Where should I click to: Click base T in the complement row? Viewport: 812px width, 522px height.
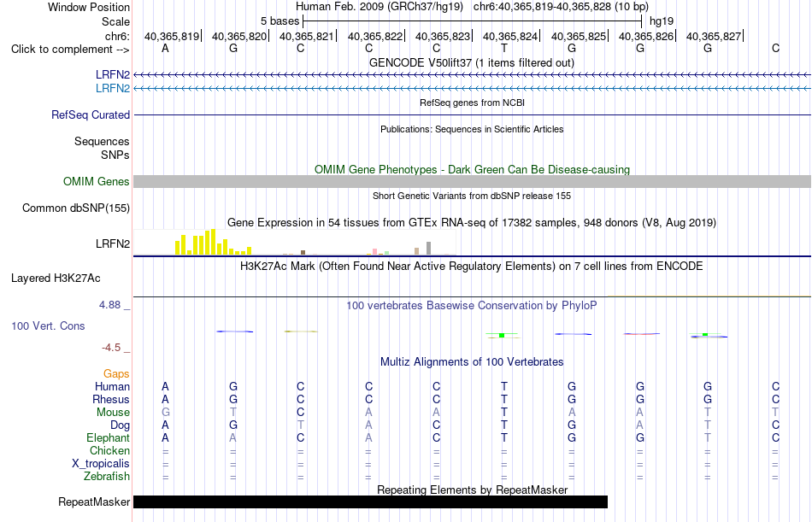click(504, 48)
